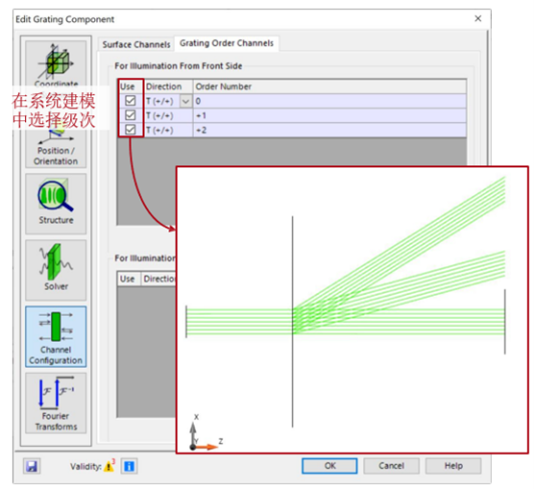Toggle Use checkbox for order +2

coord(130,130)
